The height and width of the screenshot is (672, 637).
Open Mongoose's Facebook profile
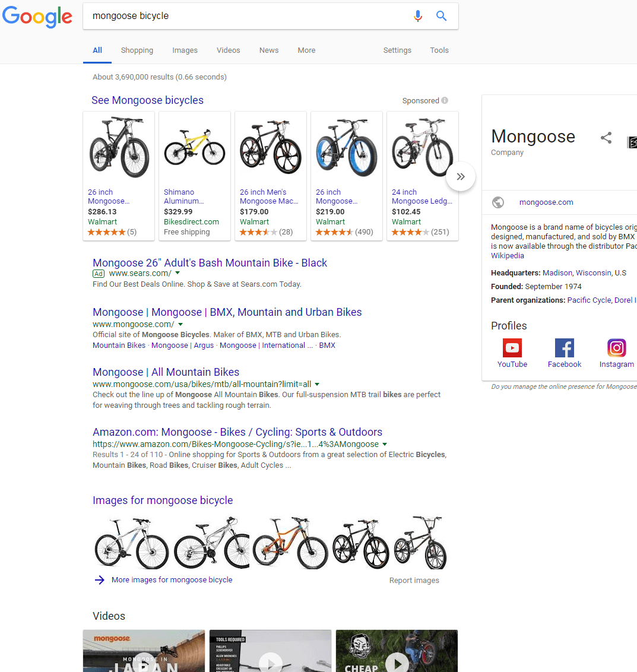[564, 348]
